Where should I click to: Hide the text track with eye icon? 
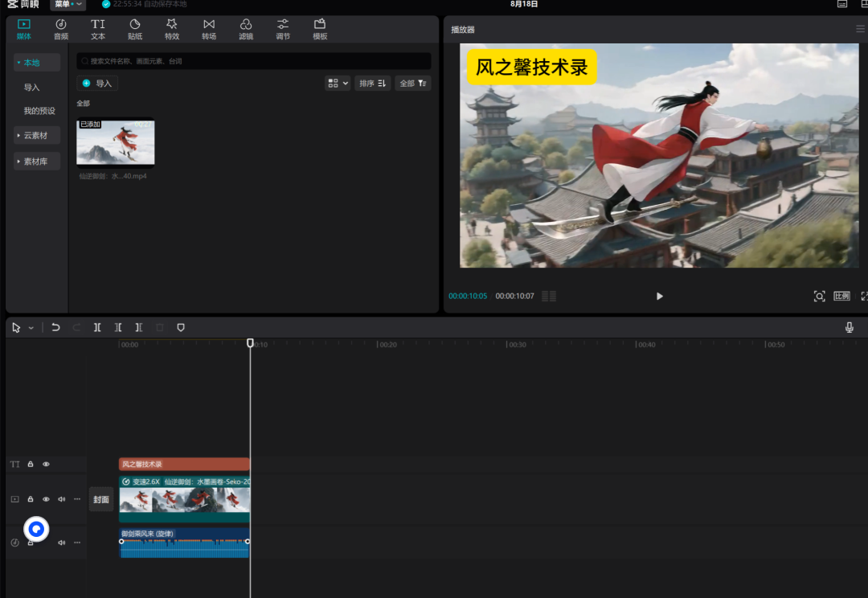46,465
